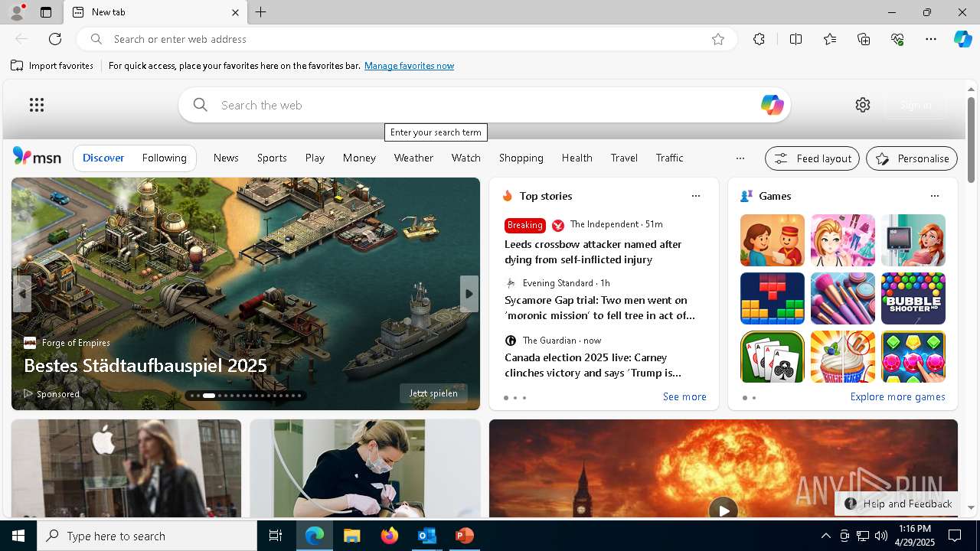980x551 pixels.
Task: Click See more in Top stories
Action: pyautogui.click(x=684, y=396)
